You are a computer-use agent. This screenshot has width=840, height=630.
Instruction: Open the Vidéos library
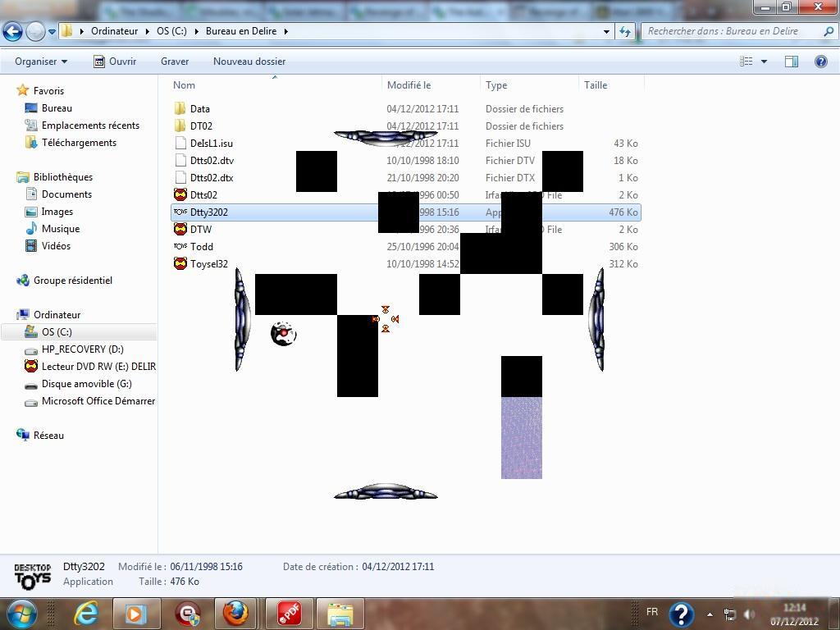pos(56,245)
